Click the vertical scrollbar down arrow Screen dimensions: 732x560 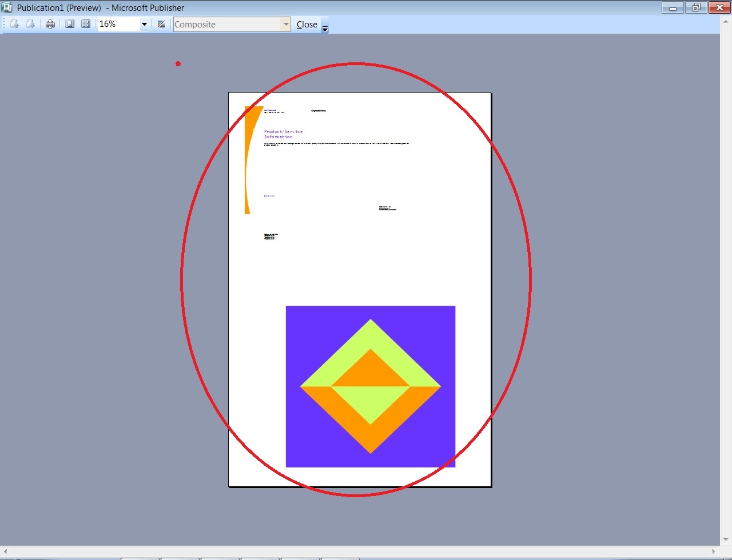(x=726, y=539)
